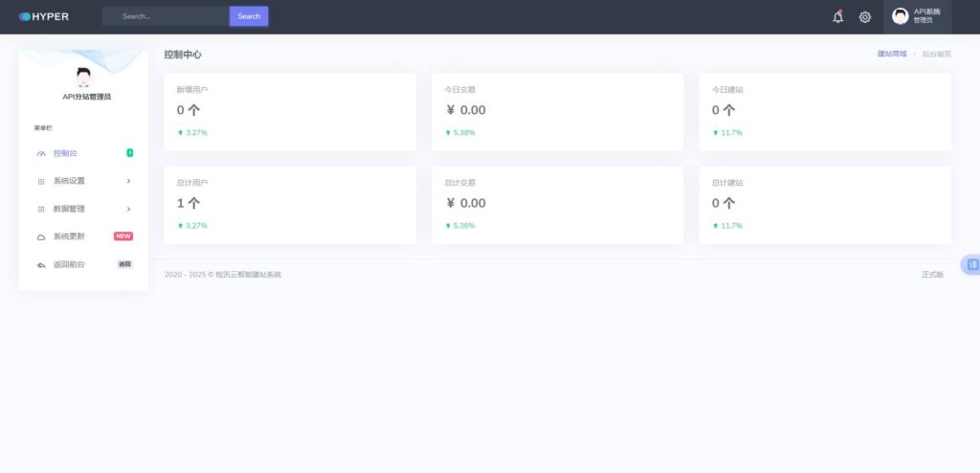Select 系统更新 in the sidebar menu
The height and width of the screenshot is (473, 980).
point(69,236)
